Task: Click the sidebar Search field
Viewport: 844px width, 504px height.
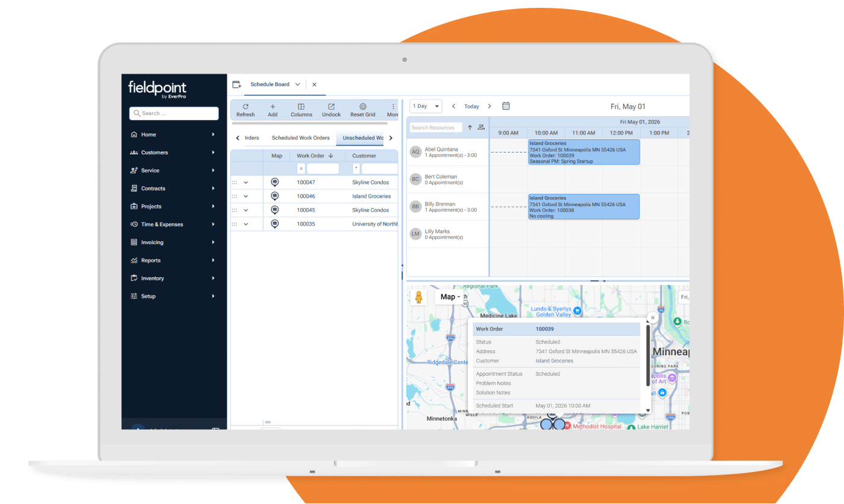Action: (x=174, y=113)
